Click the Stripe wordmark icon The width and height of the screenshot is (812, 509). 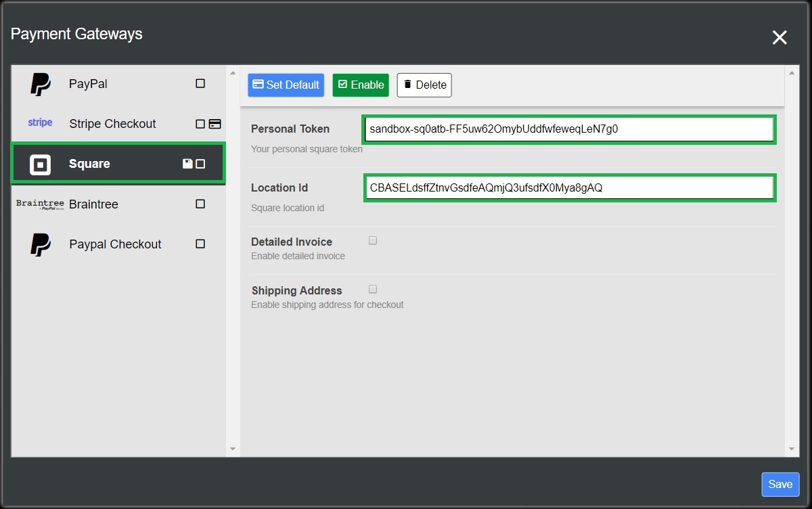coord(39,123)
